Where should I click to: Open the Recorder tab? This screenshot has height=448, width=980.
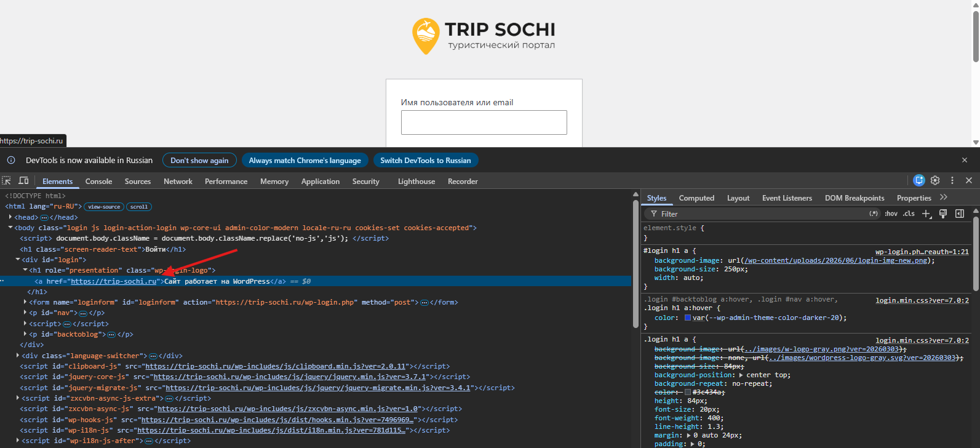463,182
